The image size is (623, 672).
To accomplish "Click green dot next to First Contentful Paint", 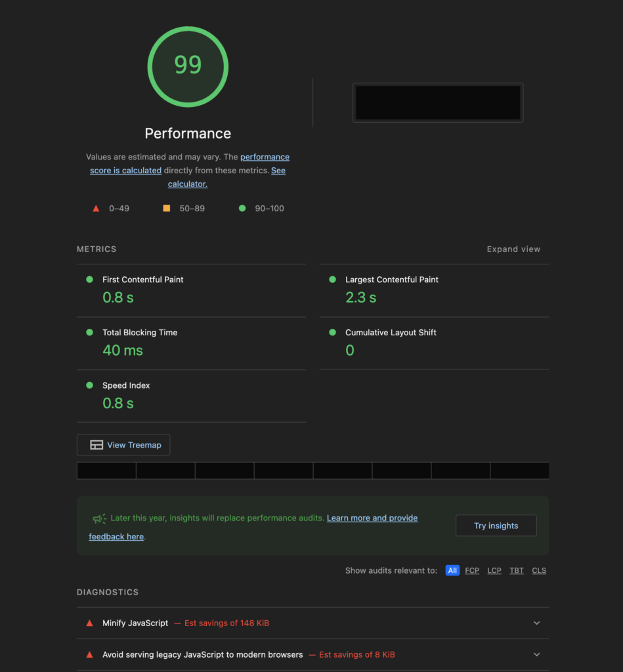I will click(90, 280).
